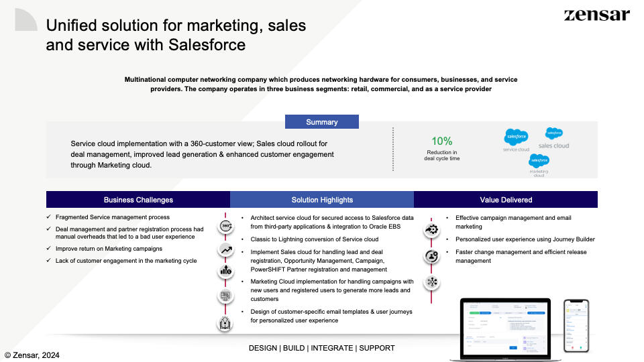Screen dimensions: 644x362
Task: Click the Zensar logo
Action: pyautogui.click(x=597, y=15)
